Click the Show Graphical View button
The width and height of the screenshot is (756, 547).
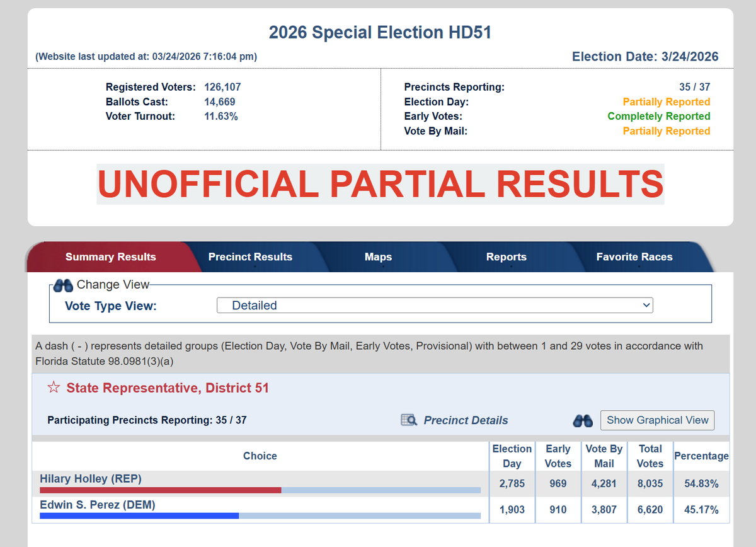tap(658, 420)
